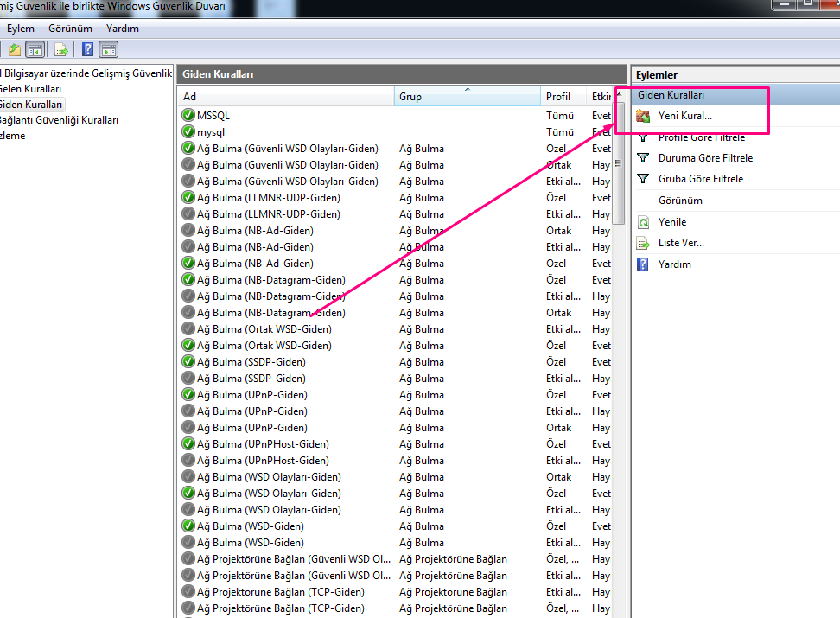Viewport: 840px width, 618px height.
Task: Click the funnel icon beside Gruba Göre Filtrele
Action: (x=643, y=179)
